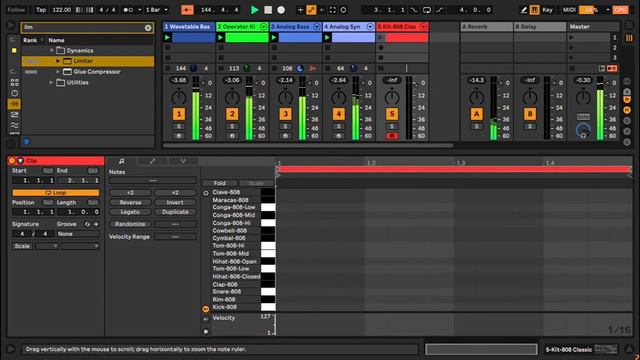Click the Reverse notes button
The width and height of the screenshot is (640, 360).
coord(130,202)
